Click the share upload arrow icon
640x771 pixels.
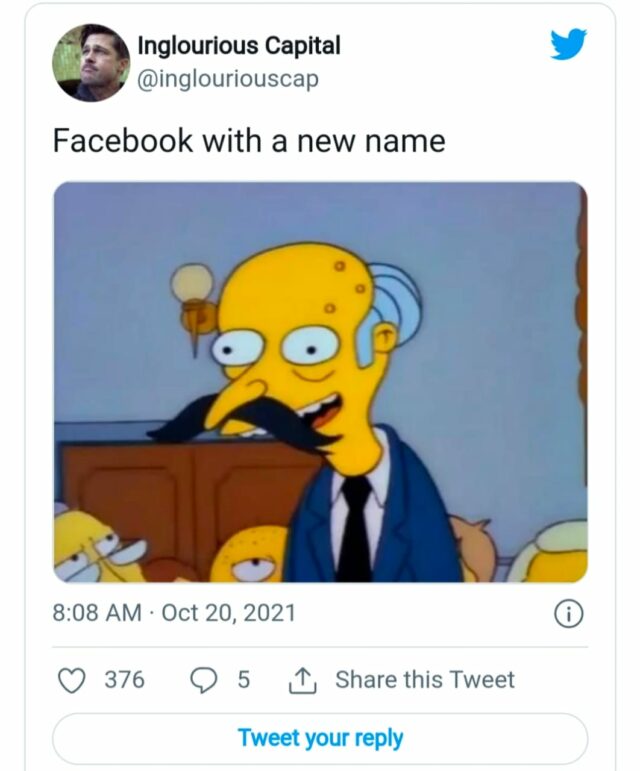(x=301, y=680)
